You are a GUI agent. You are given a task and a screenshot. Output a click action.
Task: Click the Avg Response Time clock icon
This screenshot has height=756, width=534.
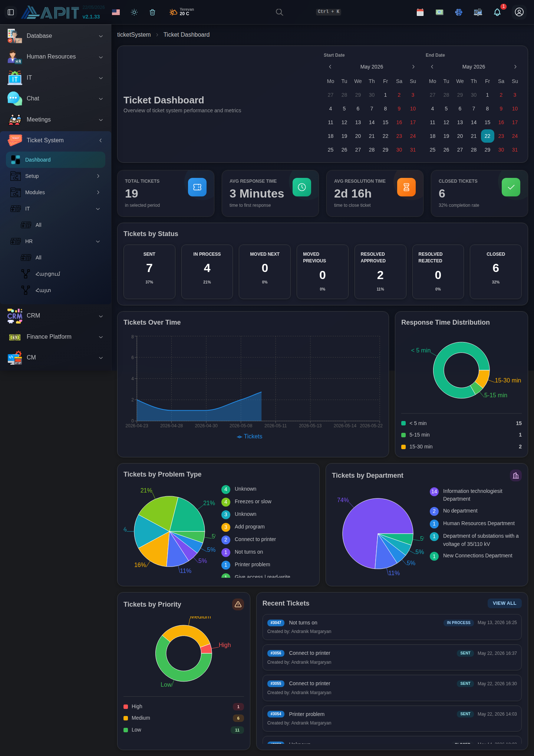point(302,187)
